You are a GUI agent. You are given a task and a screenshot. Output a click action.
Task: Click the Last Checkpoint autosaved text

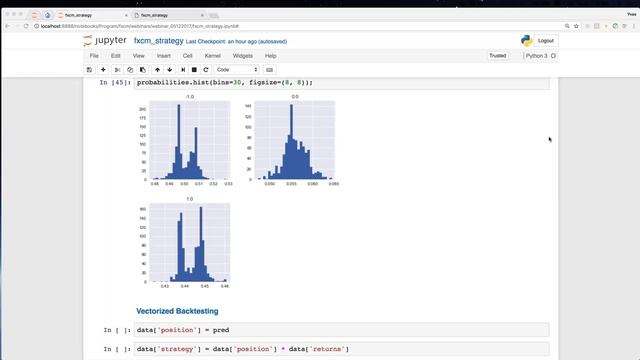236,42
